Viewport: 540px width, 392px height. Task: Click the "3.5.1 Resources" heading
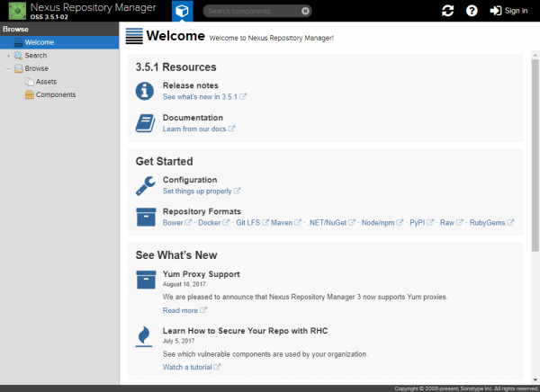pyautogui.click(x=175, y=67)
